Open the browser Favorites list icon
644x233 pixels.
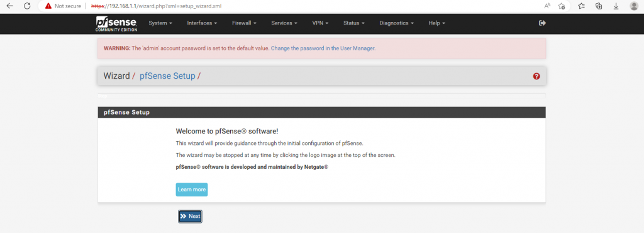coord(582,6)
